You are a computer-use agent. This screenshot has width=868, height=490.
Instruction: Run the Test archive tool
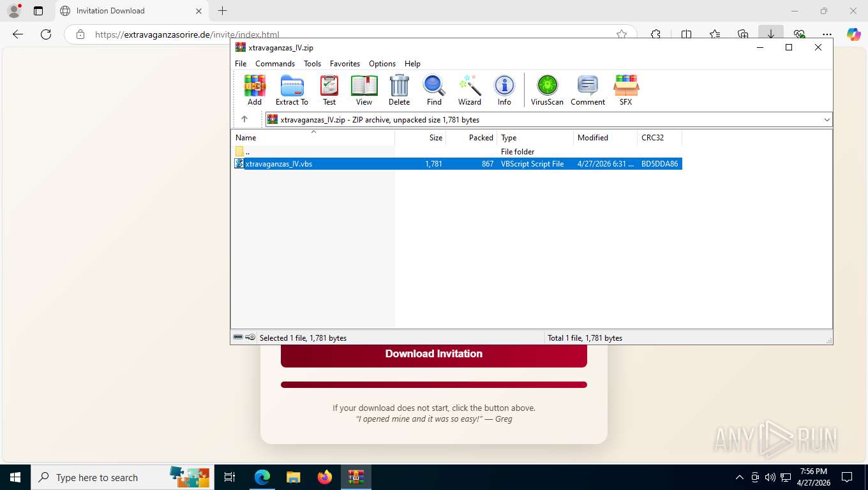[329, 90]
